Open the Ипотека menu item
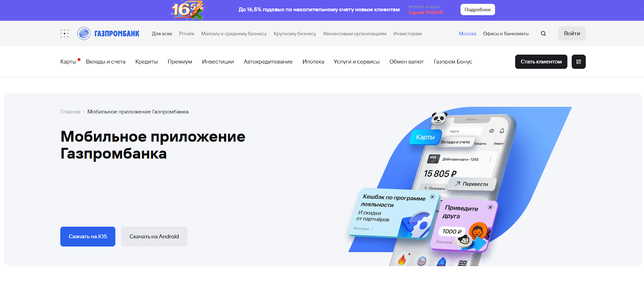The height and width of the screenshot is (281, 644). tap(313, 62)
